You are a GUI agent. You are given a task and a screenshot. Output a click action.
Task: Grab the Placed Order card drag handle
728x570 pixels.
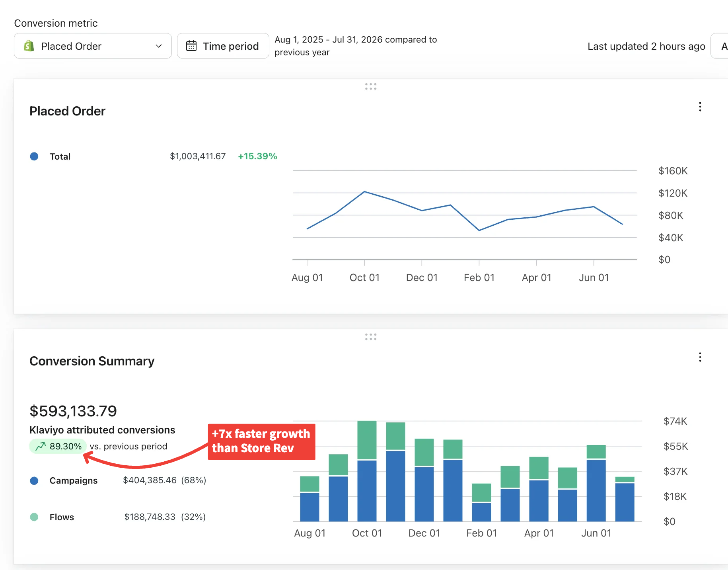click(371, 86)
